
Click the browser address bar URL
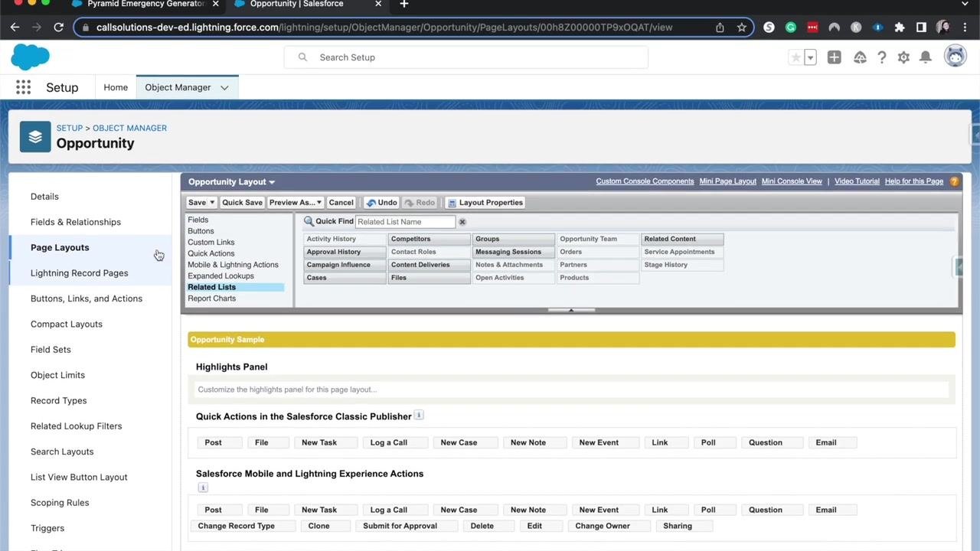tap(384, 27)
